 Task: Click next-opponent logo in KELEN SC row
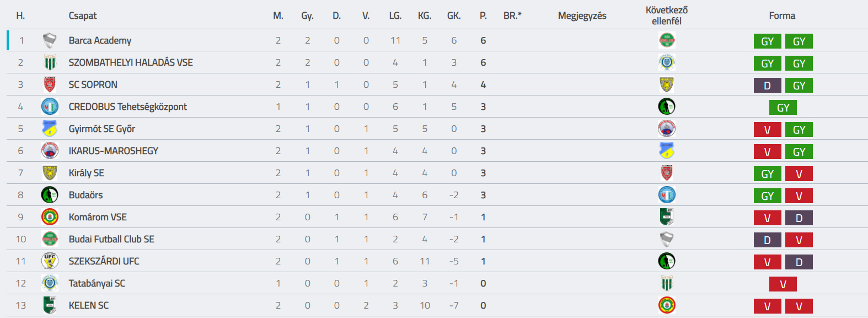(x=667, y=305)
